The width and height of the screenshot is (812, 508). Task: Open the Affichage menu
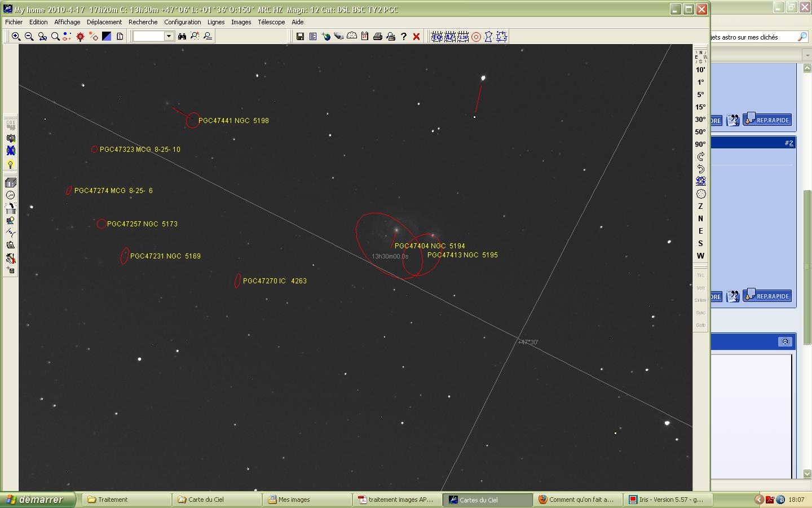tap(67, 22)
